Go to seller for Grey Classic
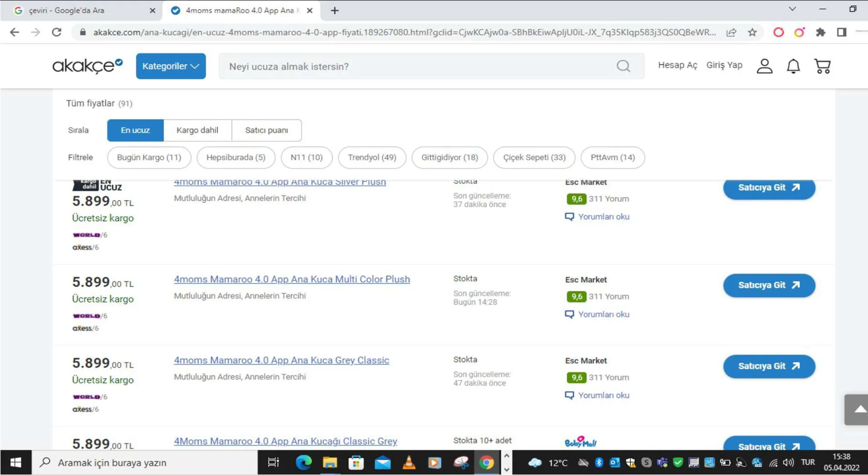This screenshot has width=868, height=475. pyautogui.click(x=769, y=366)
